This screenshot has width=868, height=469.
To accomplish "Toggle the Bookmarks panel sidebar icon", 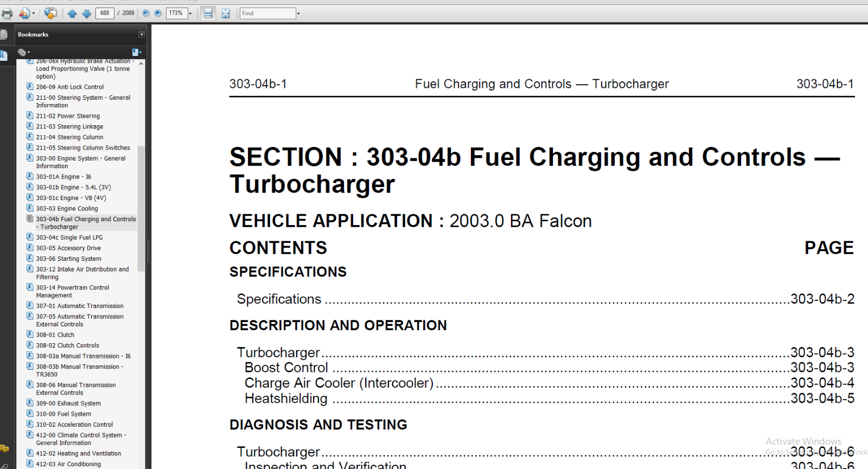I will [x=4, y=55].
